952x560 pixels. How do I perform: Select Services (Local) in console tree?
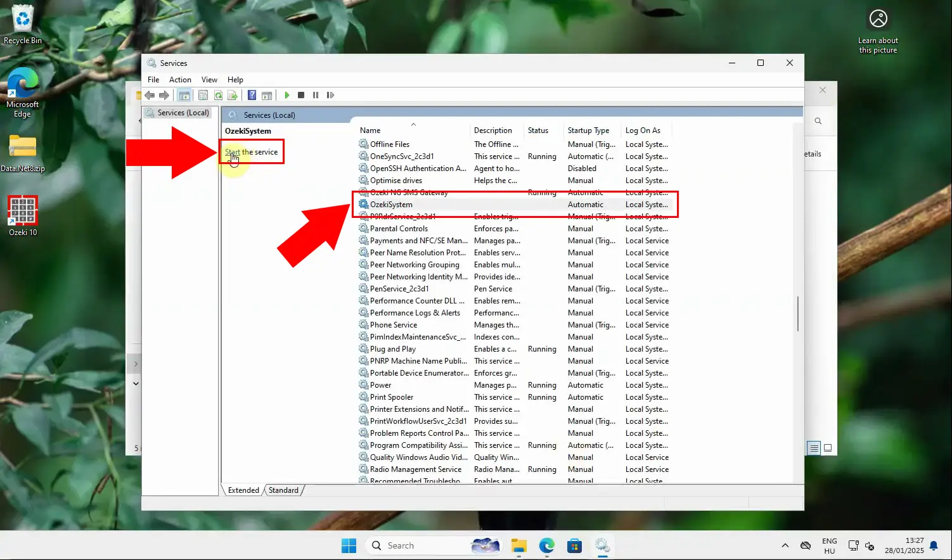point(177,113)
